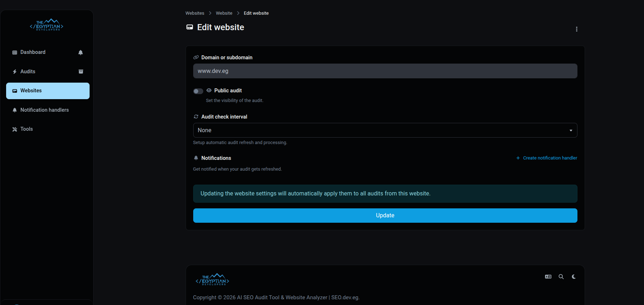Click the footer search magnifier icon
The width and height of the screenshot is (644, 305).
click(561, 277)
